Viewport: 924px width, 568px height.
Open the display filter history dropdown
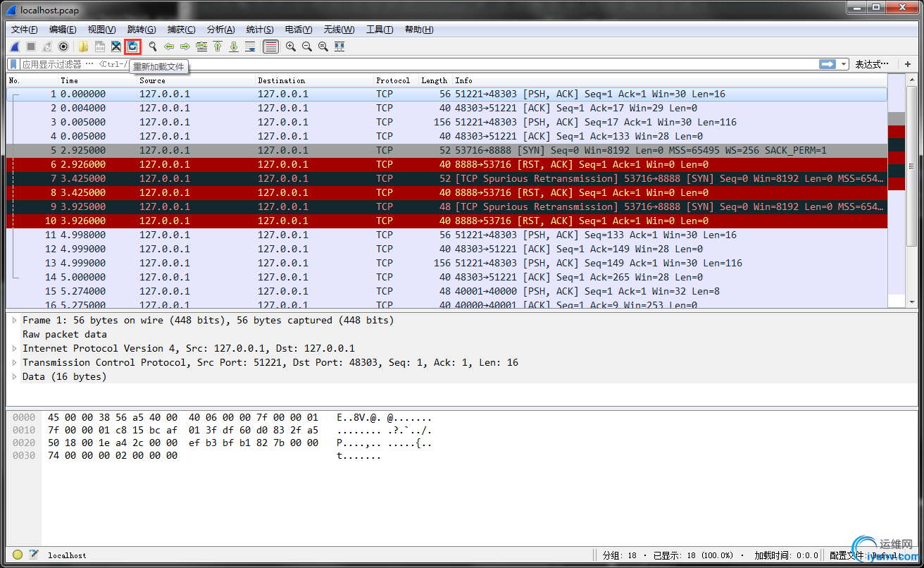click(844, 64)
